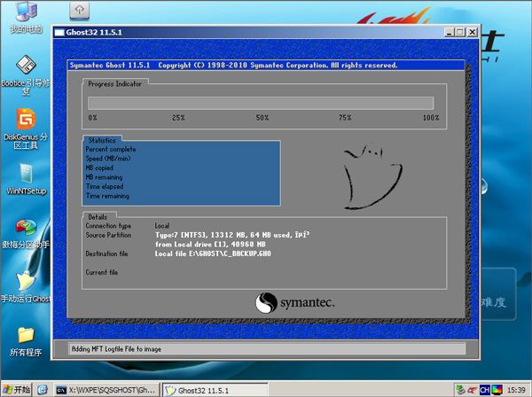Open the manual Ghost run desktop icon

[26, 286]
